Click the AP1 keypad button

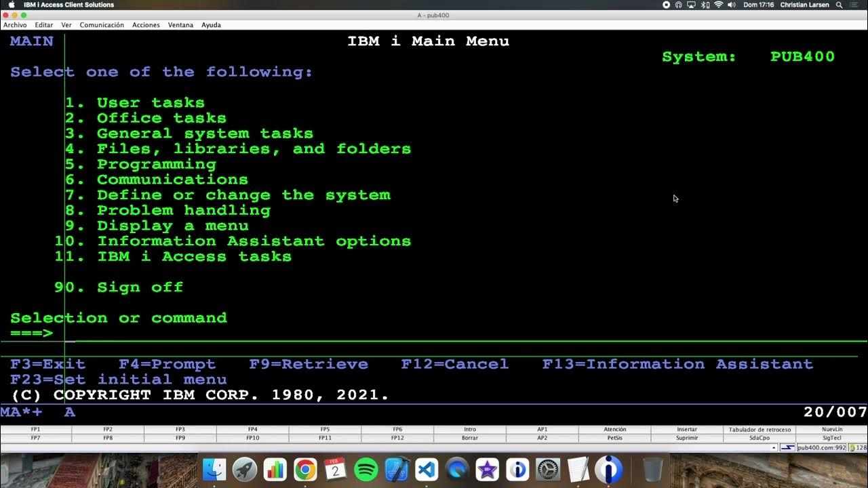point(542,430)
